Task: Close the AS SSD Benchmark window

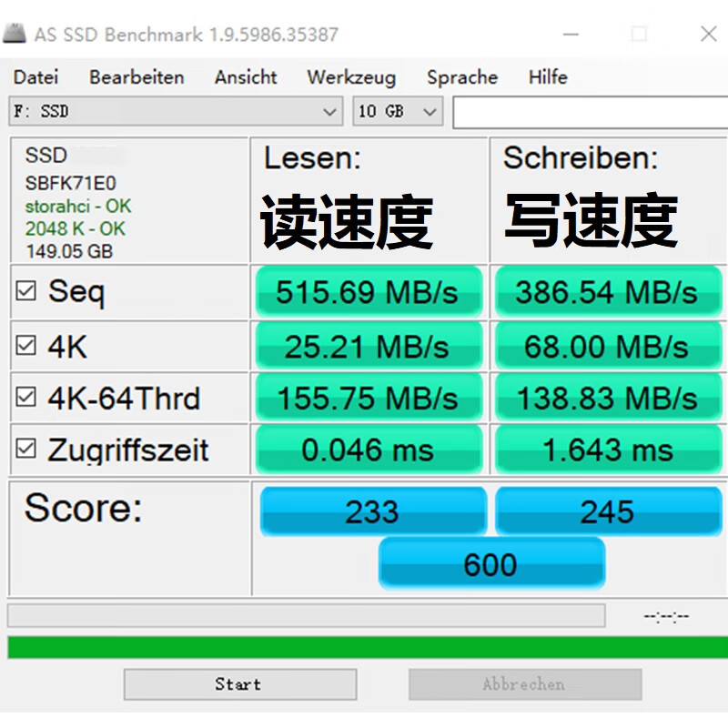Action: (708, 35)
